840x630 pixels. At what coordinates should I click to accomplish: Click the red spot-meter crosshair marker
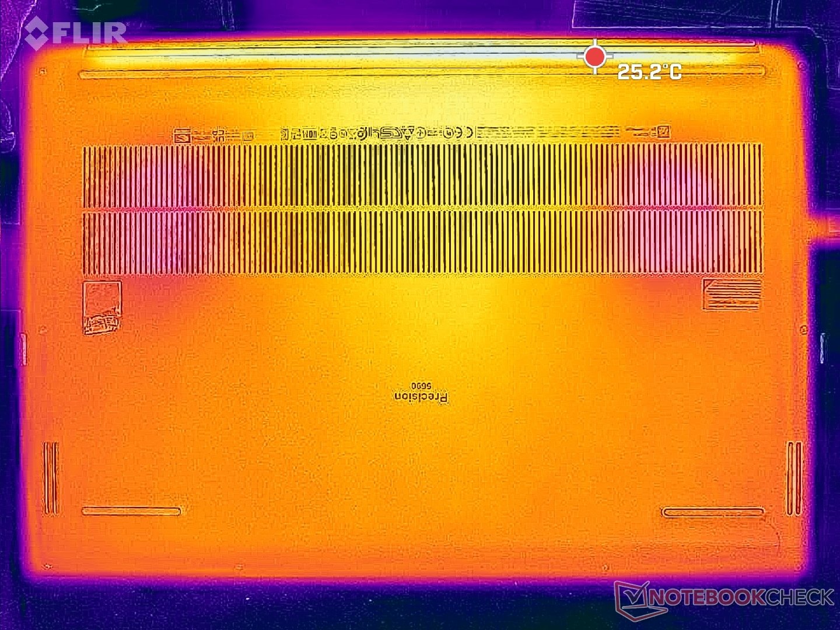tap(594, 57)
